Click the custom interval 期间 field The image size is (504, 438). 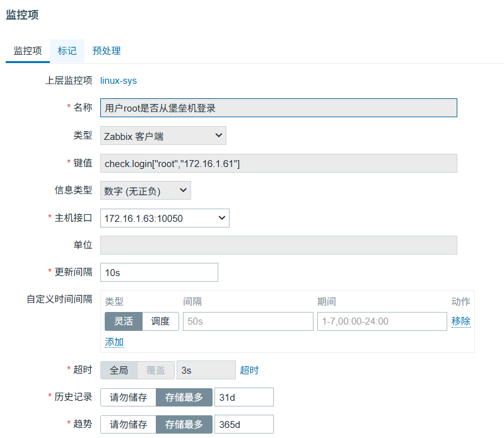point(382,321)
